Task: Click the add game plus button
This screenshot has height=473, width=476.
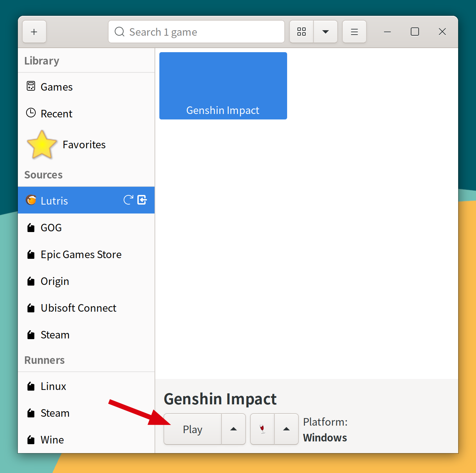Action: [x=34, y=32]
